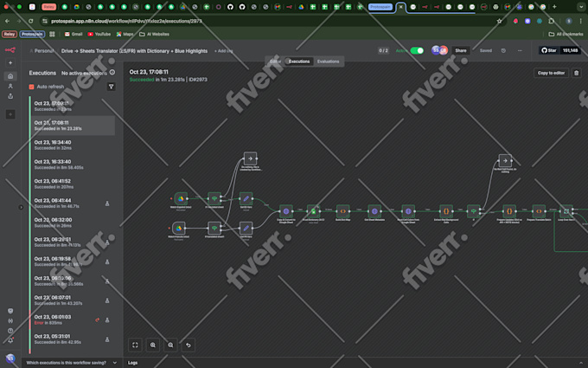The image size is (588, 368).
Task: Open the YouTube bookmark
Action: (99, 34)
